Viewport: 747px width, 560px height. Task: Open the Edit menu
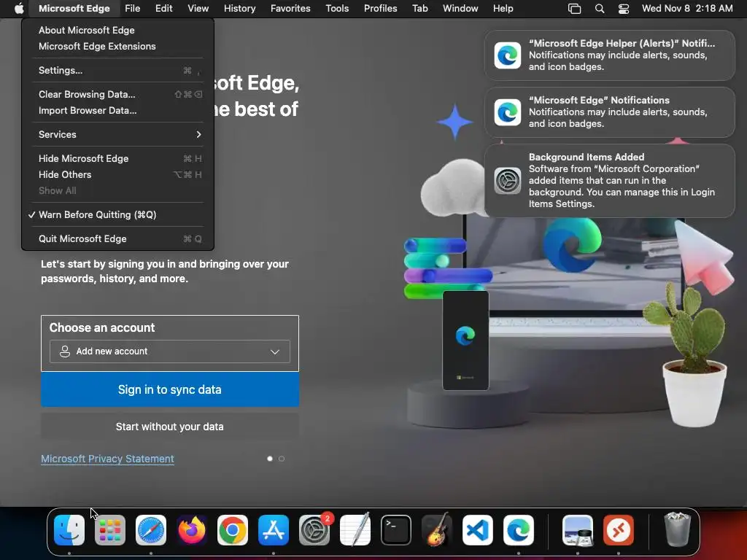[163, 8]
